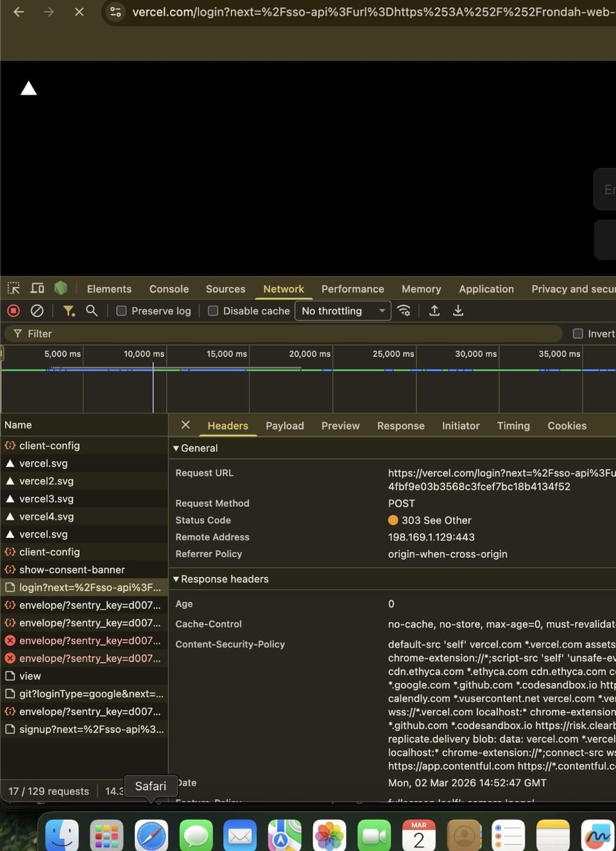Click the browser forward arrow
Image resolution: width=616 pixels, height=851 pixels.
(49, 12)
